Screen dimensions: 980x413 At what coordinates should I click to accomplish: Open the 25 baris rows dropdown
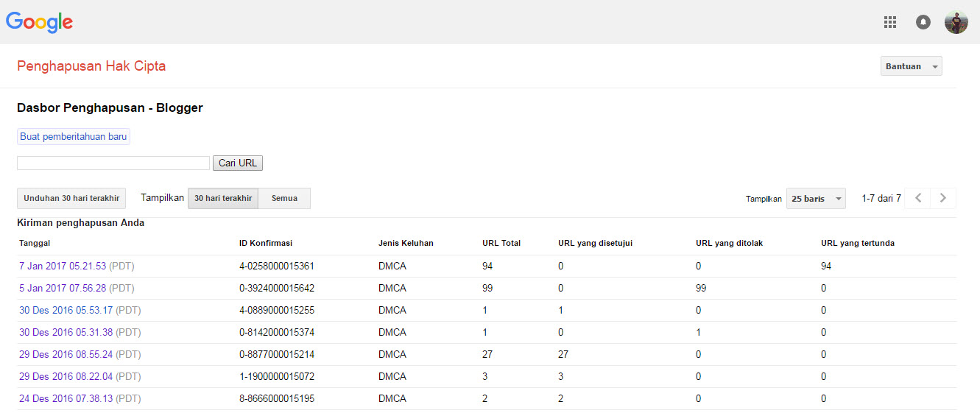[816, 199]
